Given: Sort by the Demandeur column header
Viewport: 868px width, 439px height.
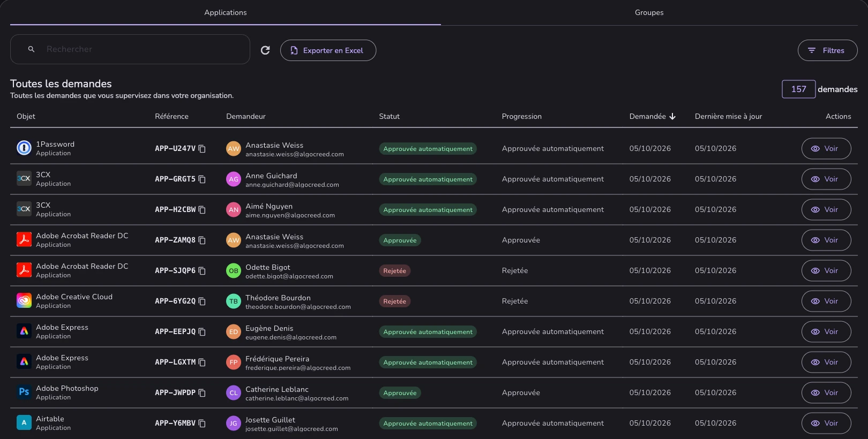Looking at the screenshot, I should click(x=245, y=116).
